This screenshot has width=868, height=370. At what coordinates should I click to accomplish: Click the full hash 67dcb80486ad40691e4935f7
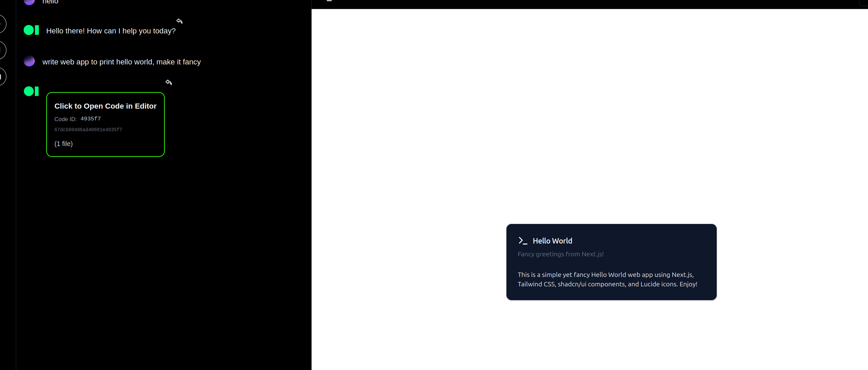click(88, 130)
